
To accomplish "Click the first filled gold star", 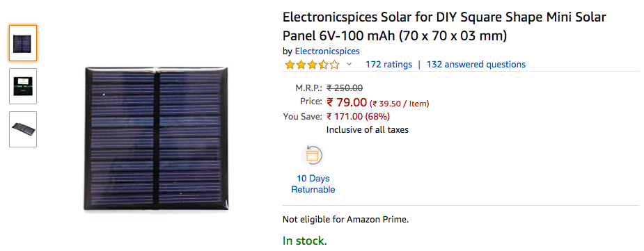I will pyautogui.click(x=289, y=65).
